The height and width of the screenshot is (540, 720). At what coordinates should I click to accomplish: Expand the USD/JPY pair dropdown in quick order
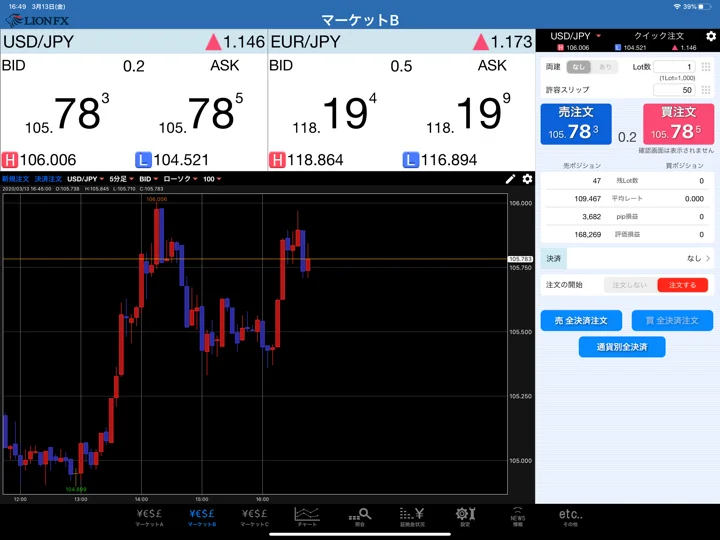click(x=575, y=36)
